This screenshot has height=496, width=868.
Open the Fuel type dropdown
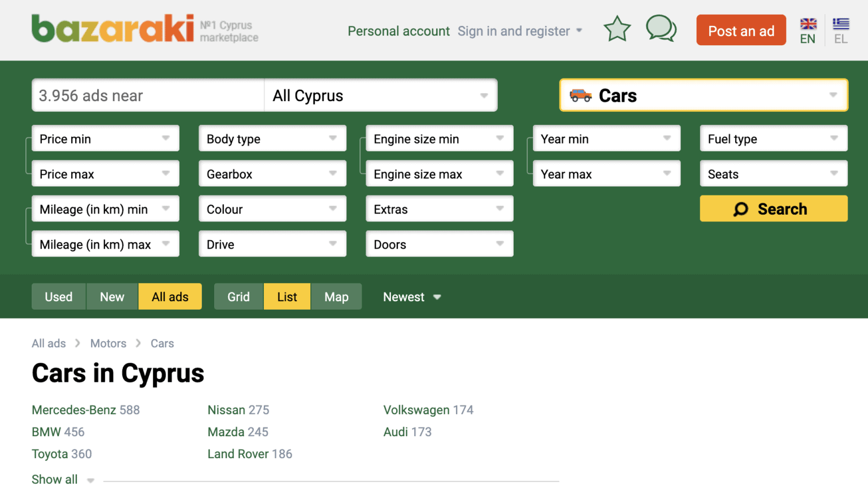click(x=773, y=138)
